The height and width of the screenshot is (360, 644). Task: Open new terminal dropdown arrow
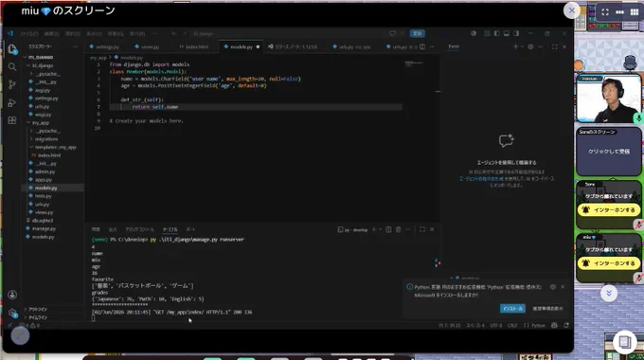[x=381, y=229]
